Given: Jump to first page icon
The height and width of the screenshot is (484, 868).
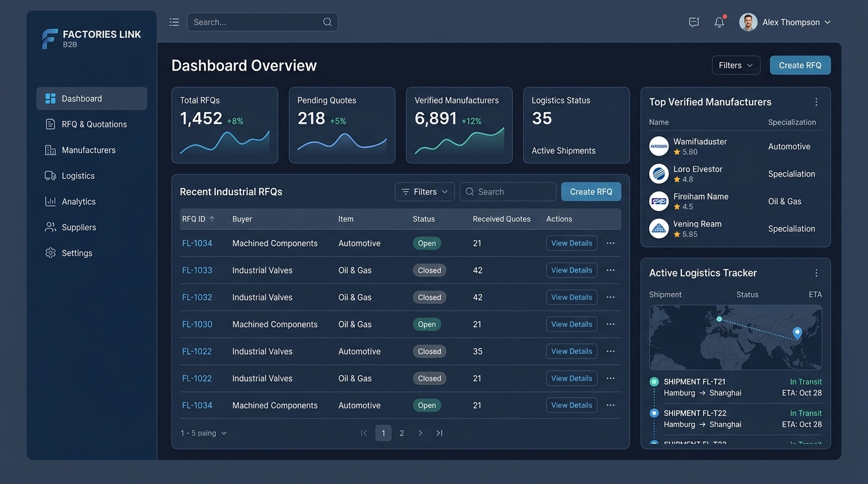Looking at the screenshot, I should coord(364,433).
